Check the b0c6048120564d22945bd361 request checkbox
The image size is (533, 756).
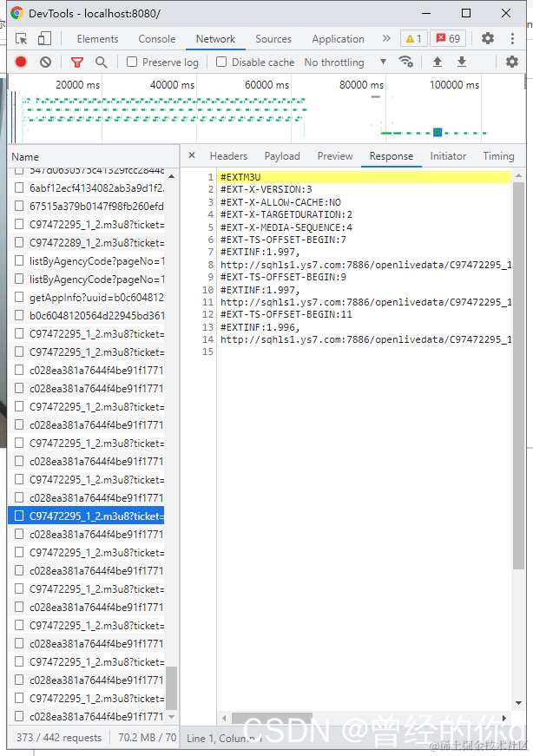point(19,315)
